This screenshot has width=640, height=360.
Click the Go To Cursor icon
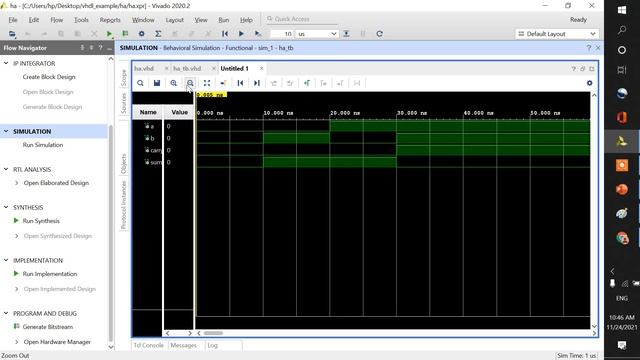[x=223, y=83]
